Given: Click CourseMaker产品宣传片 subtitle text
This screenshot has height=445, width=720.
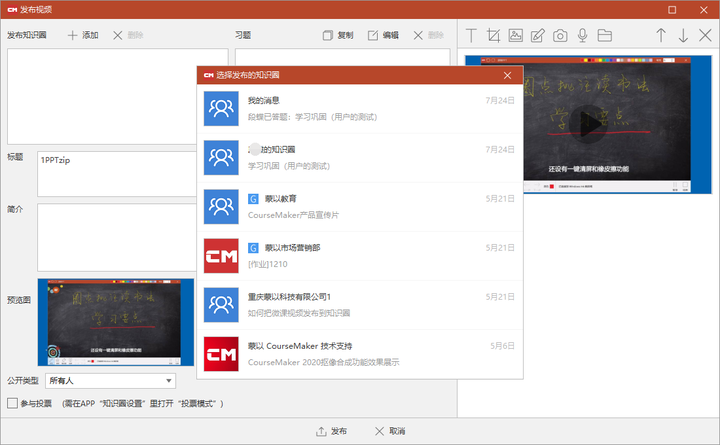Looking at the screenshot, I should click(x=293, y=215).
